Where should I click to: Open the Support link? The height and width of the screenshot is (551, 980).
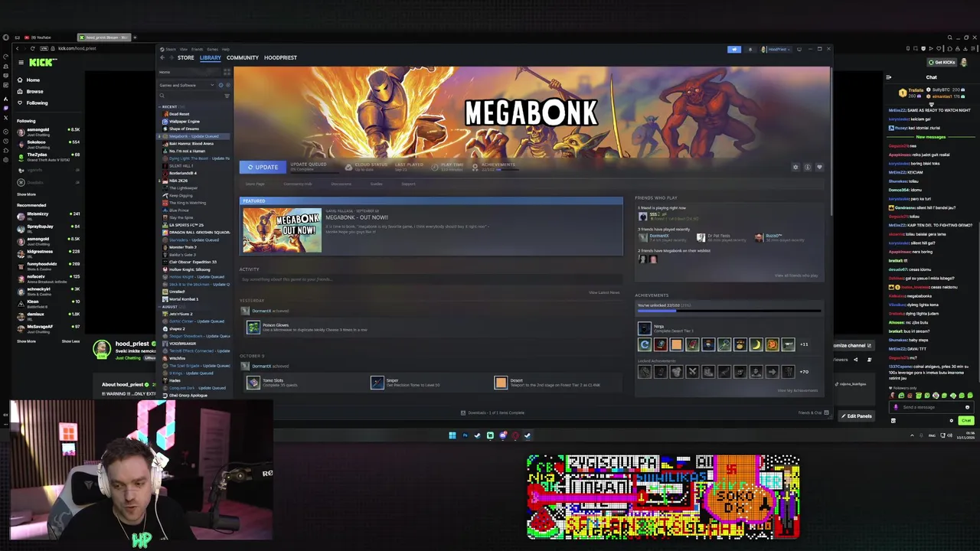[x=409, y=184]
